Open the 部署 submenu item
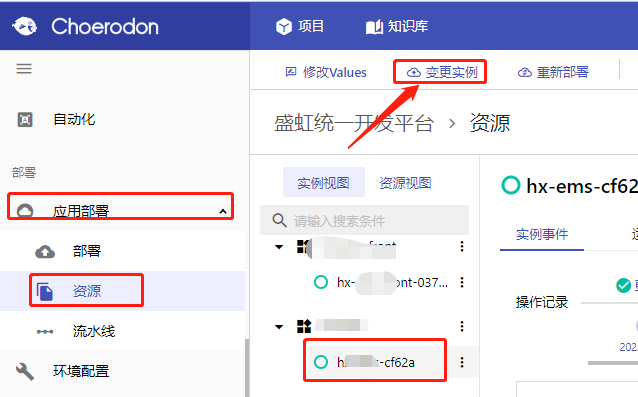This screenshot has width=638, height=397. (87, 251)
